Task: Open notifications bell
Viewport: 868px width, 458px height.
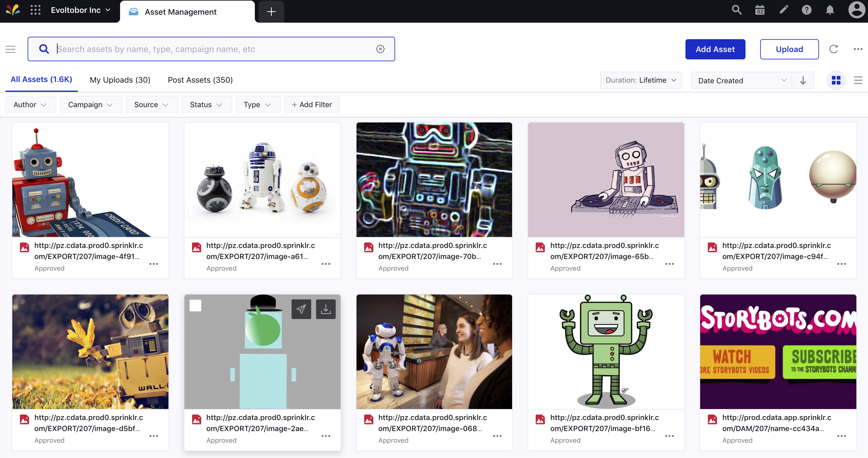Action: pos(830,10)
